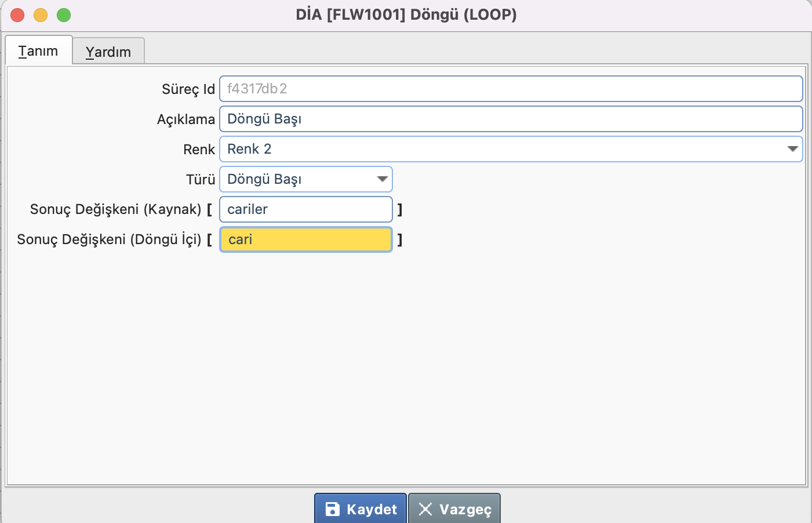The height and width of the screenshot is (523, 812).
Task: Focus the Süreç Id field
Action: click(x=510, y=89)
